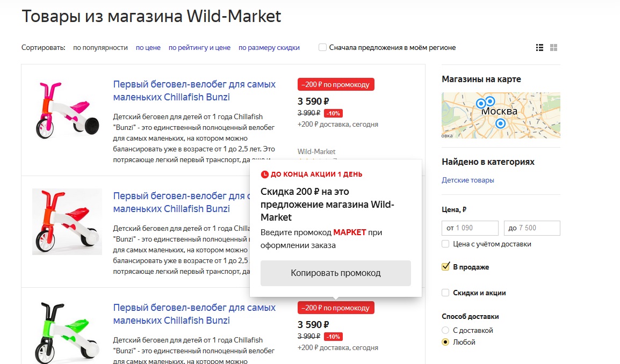Select 'Любой' delivery option
The image size is (620, 364).
[445, 343]
